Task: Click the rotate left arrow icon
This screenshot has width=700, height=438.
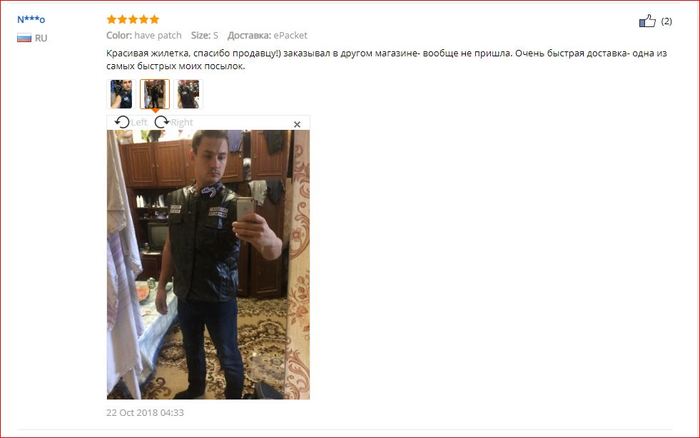Action: click(122, 122)
